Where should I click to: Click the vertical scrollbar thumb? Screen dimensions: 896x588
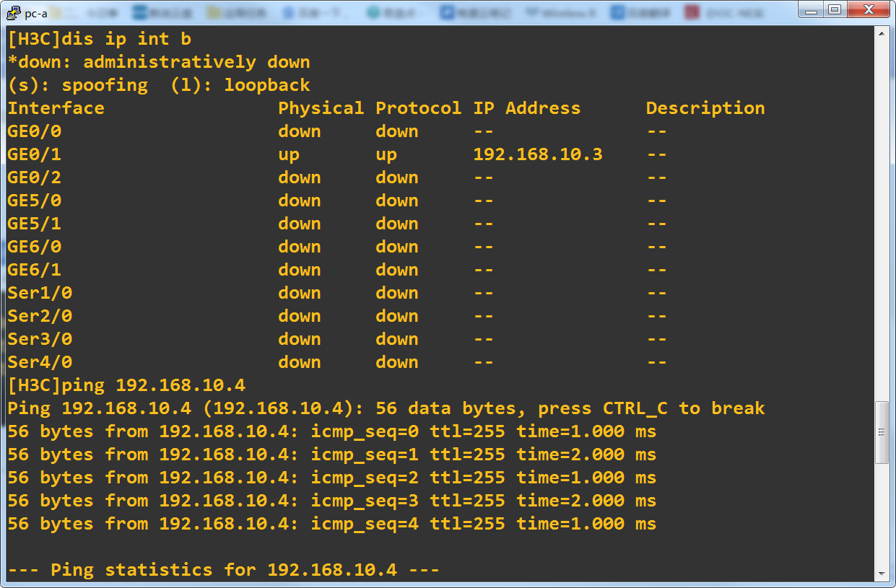click(882, 432)
